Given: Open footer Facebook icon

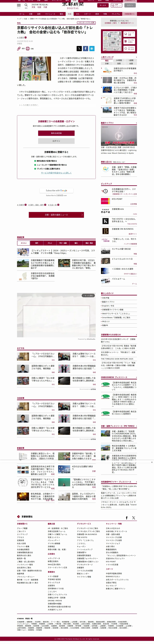Looking at the screenshot, I should coord(127,518).
